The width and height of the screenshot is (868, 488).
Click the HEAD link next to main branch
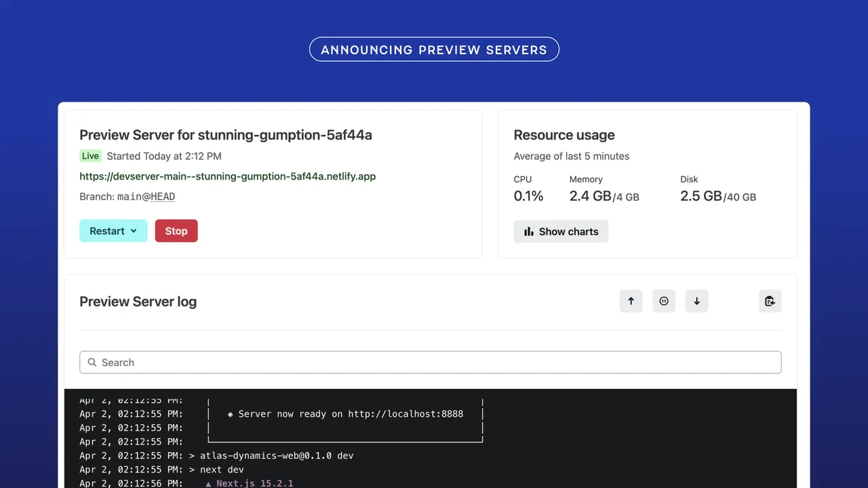point(163,197)
